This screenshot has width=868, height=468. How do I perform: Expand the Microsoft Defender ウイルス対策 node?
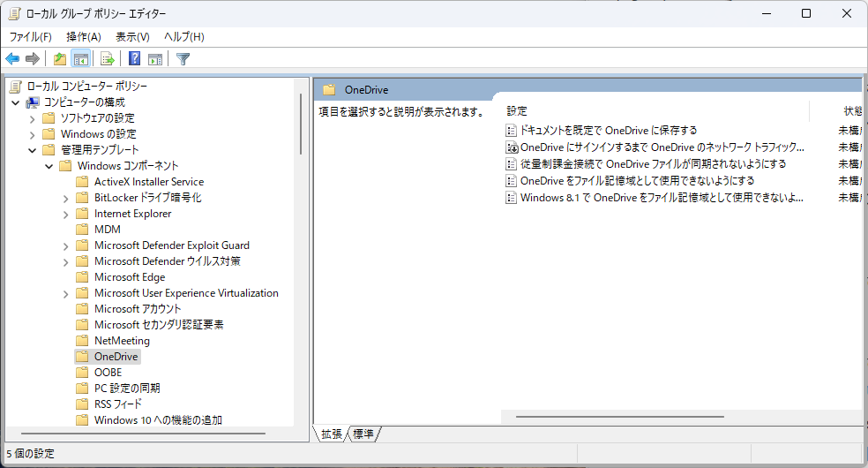pos(66,262)
